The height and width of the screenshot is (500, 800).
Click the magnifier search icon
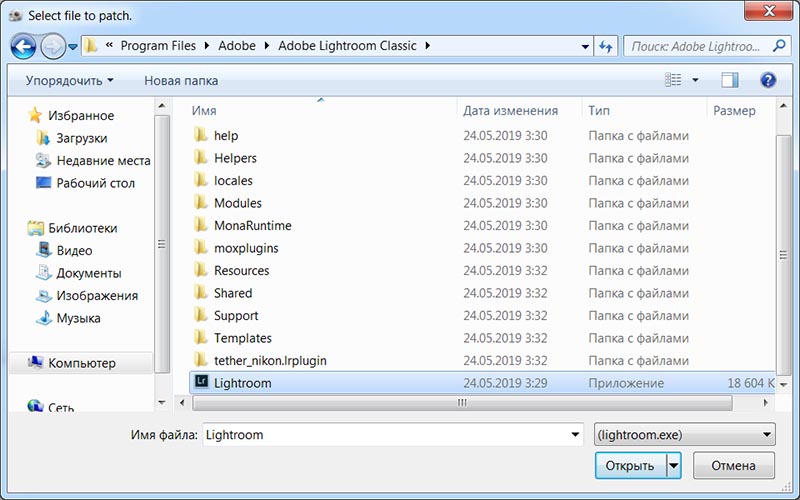pyautogui.click(x=779, y=46)
